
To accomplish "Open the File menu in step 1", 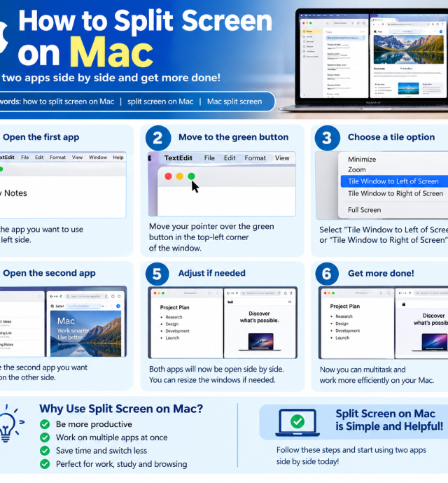I will click(25, 157).
